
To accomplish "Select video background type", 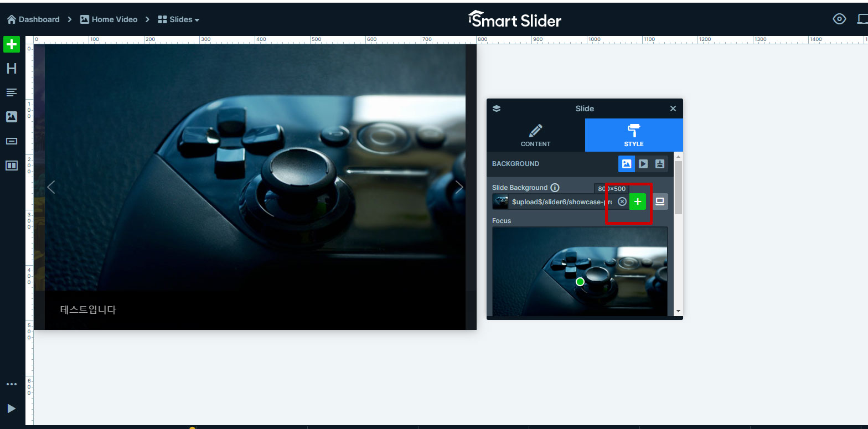I will point(643,164).
